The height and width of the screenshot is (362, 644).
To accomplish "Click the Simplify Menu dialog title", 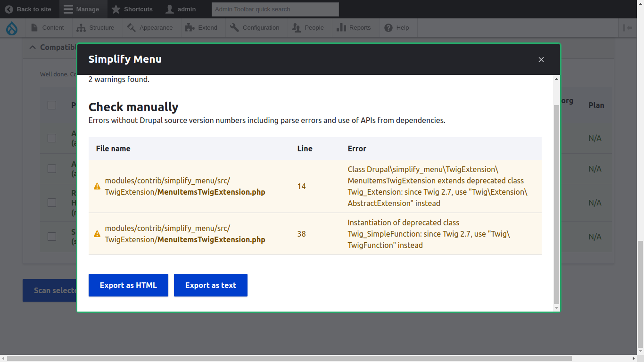I will [x=125, y=59].
